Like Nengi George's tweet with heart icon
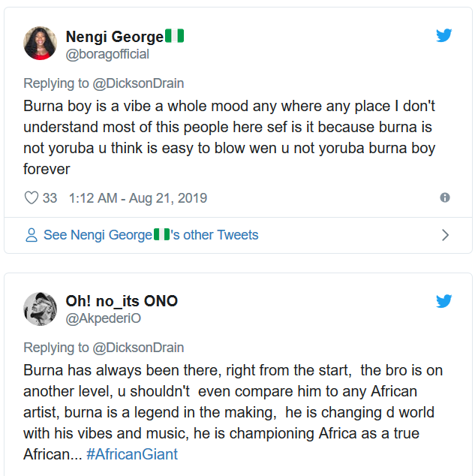The height and width of the screenshot is (476, 475). [32, 198]
